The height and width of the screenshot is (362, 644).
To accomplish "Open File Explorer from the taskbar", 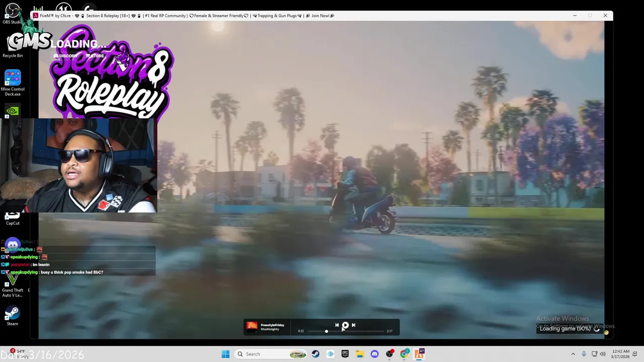I will (360, 354).
